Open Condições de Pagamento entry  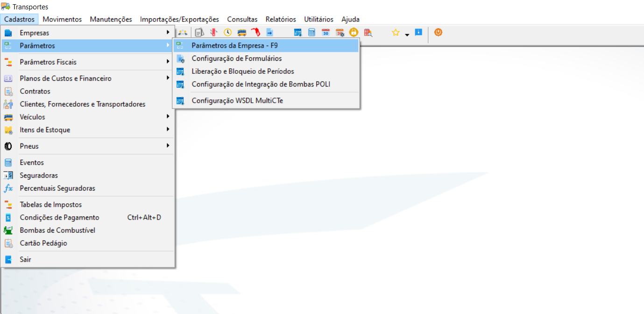(x=87, y=217)
